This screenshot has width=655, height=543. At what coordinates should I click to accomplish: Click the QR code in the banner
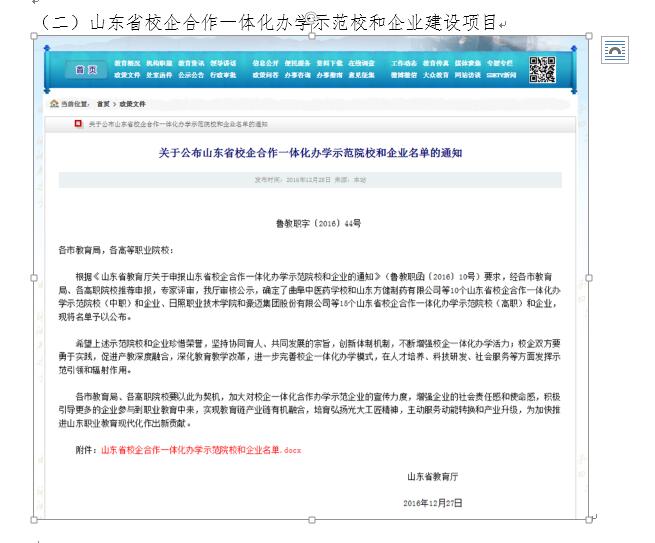(x=541, y=69)
